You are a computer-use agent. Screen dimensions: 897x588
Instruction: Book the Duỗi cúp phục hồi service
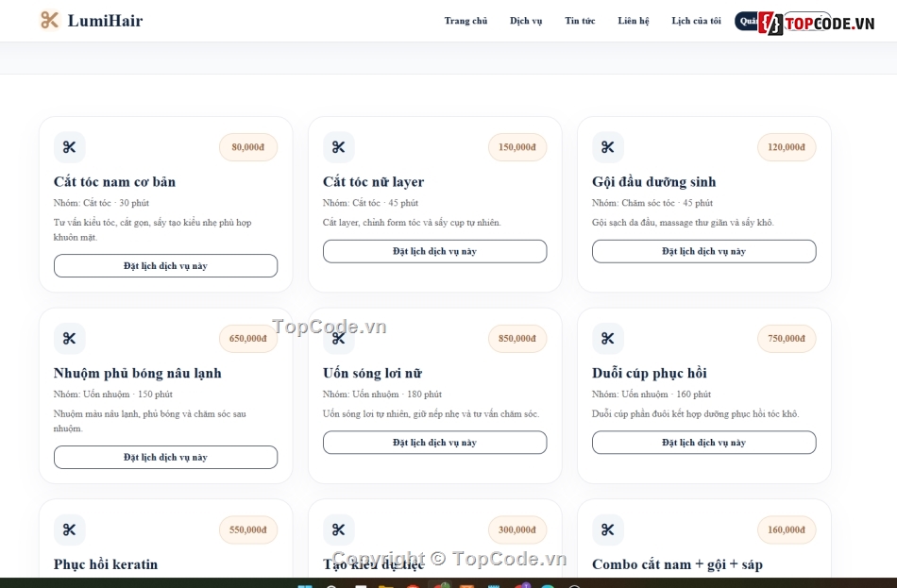(704, 443)
